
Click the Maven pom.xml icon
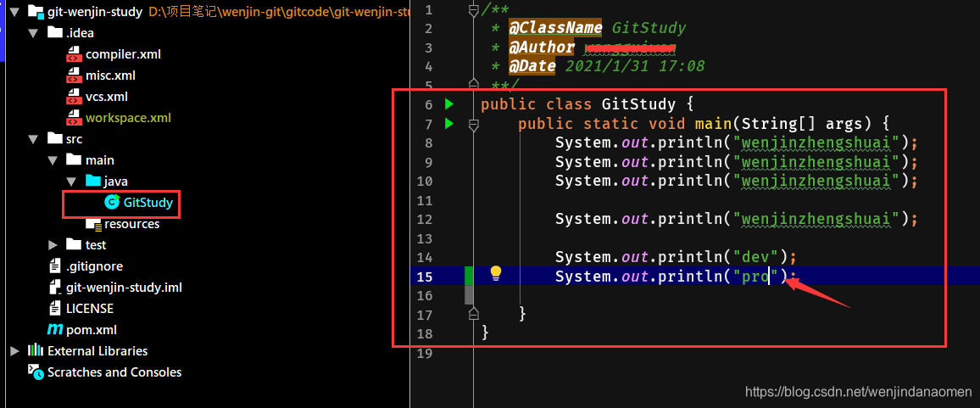tap(54, 330)
